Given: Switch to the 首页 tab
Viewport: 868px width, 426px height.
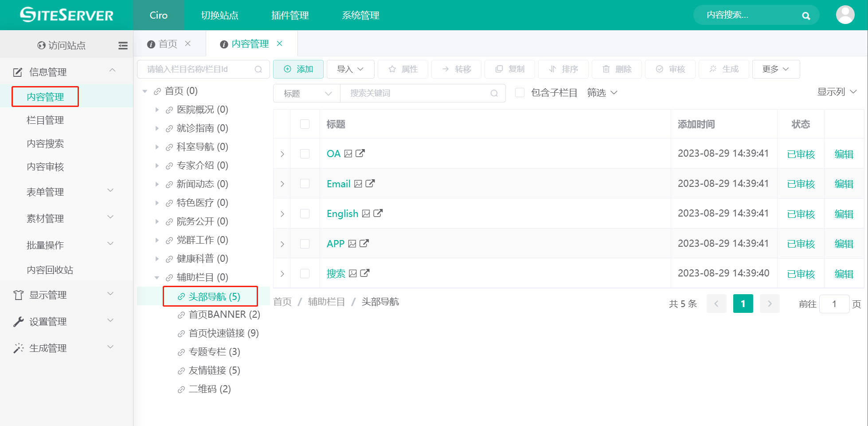Looking at the screenshot, I should tap(167, 43).
